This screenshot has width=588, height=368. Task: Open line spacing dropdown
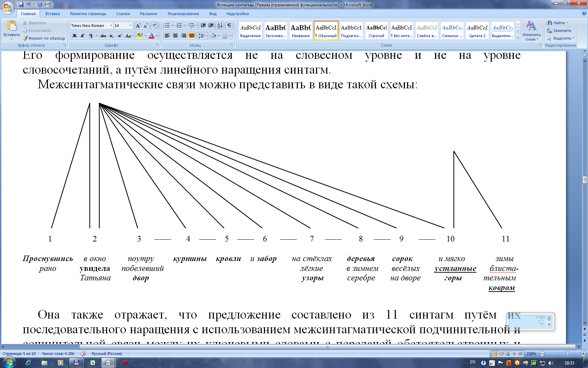pyautogui.click(x=202, y=36)
